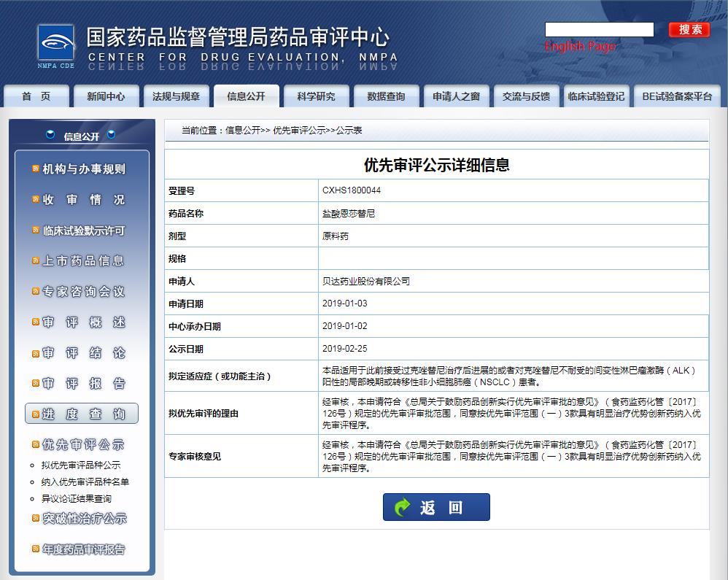
Task: Go to the 法规与规章 tab
Action: pos(176,96)
